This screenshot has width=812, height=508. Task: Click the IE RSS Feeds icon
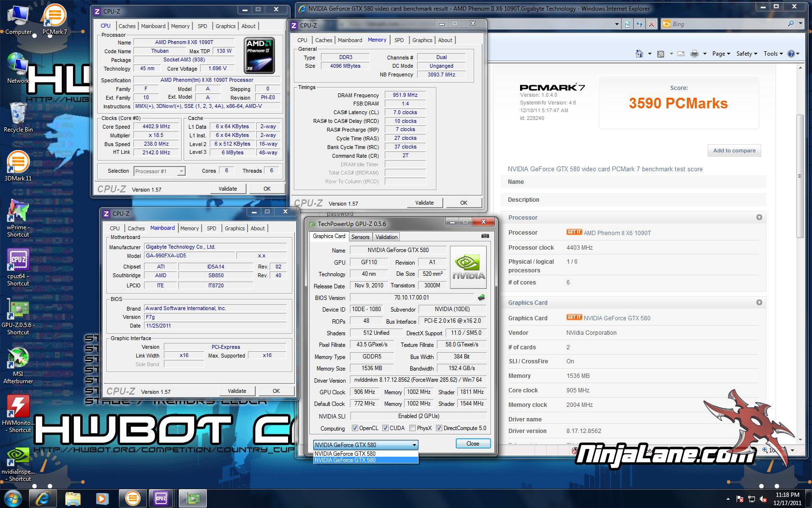tap(661, 54)
